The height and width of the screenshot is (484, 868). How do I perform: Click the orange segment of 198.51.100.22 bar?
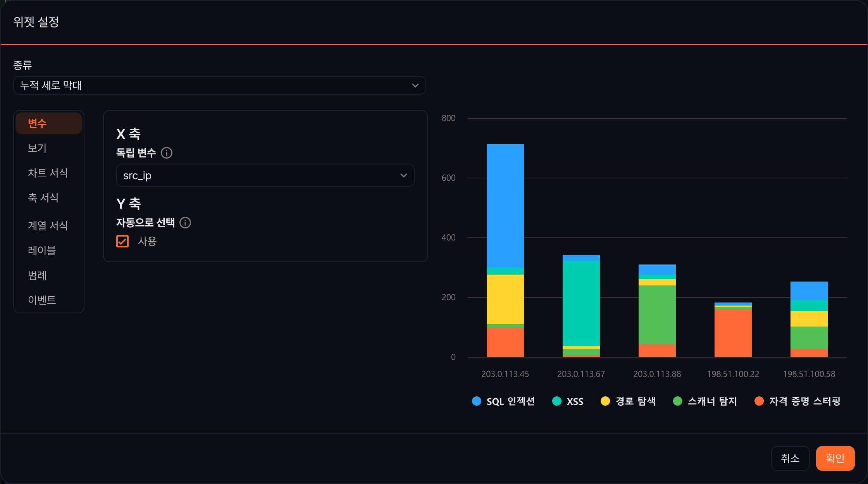pyautogui.click(x=733, y=333)
